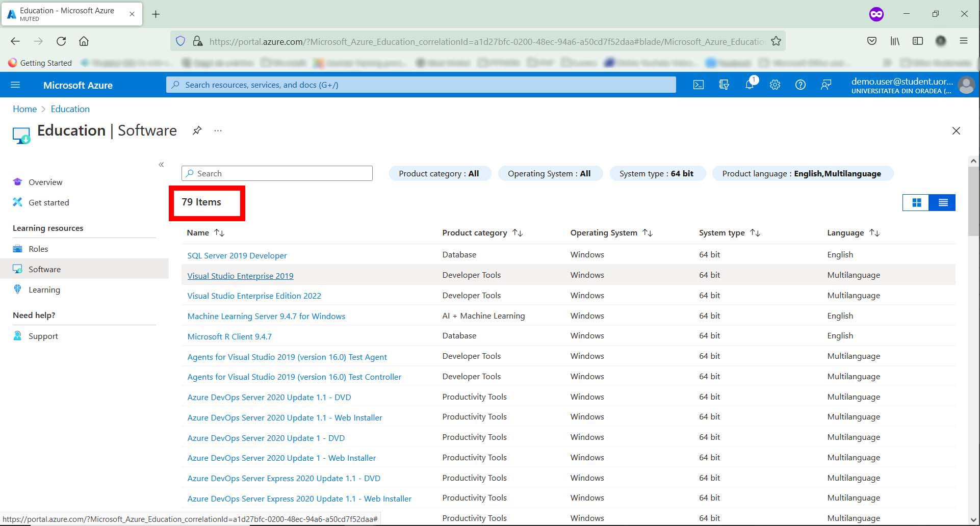Open the Feedback icon in top bar
980x526 pixels.
coord(826,85)
